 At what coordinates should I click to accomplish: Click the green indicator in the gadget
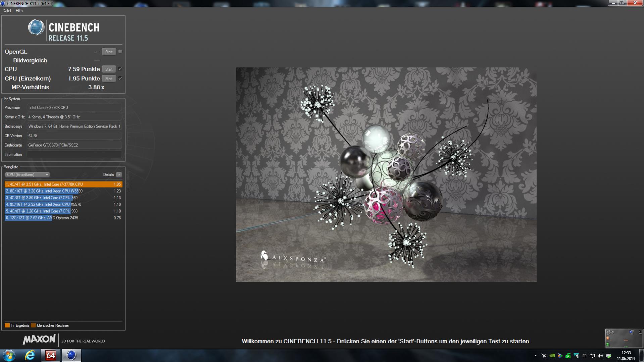click(608, 344)
